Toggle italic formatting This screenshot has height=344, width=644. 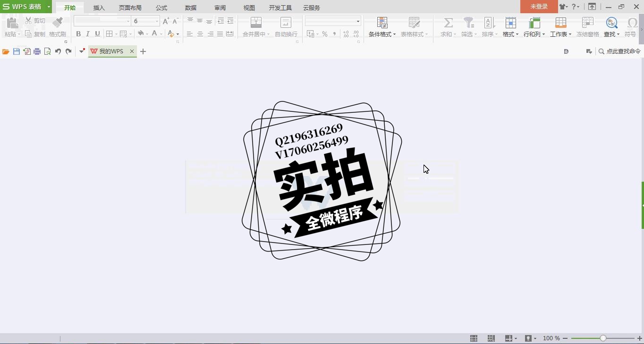[x=88, y=34]
